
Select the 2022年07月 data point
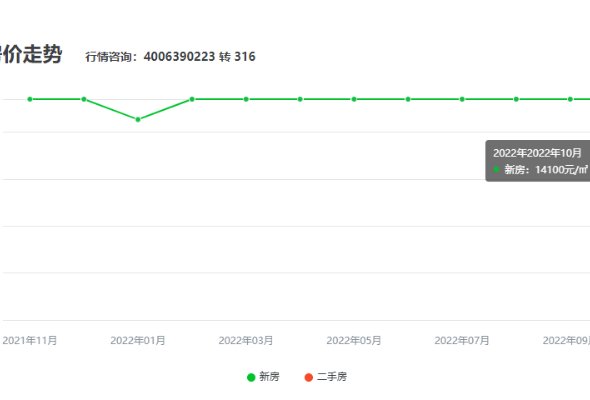462,99
